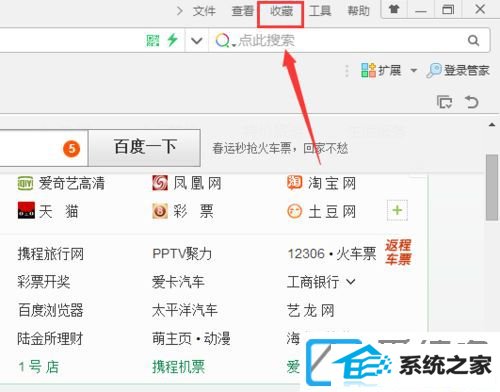Click the magnifier search icon
500x392 pixels.
click(x=473, y=41)
